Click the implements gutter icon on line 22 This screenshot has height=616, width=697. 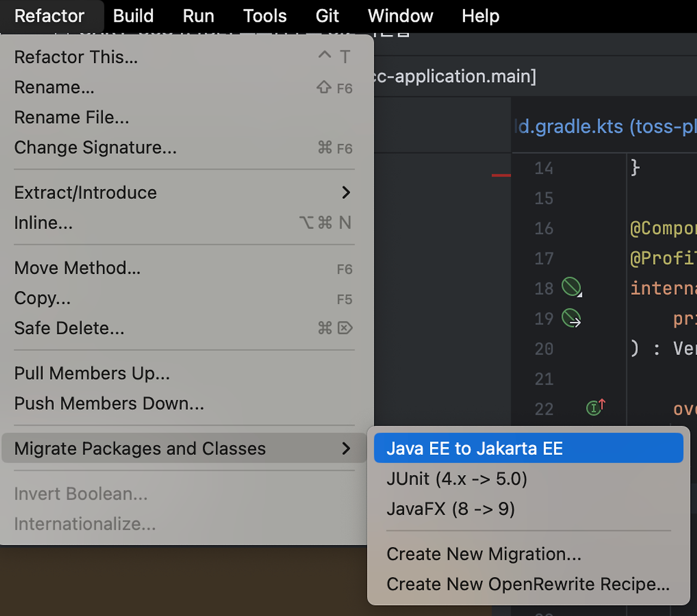pos(595,407)
